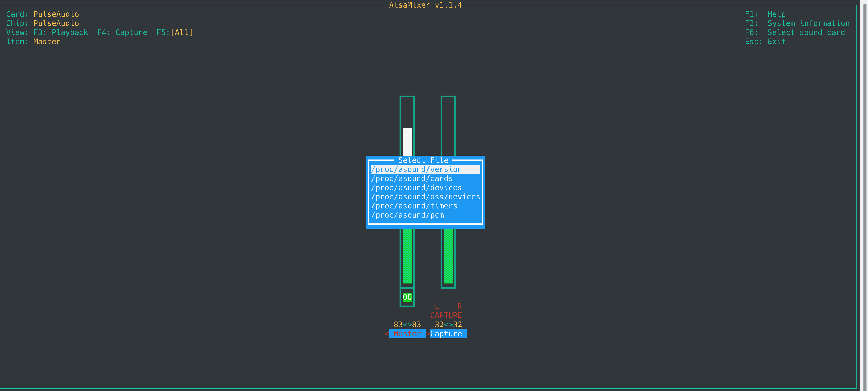Click Esc: Exit
This screenshot has height=391, width=868.
click(x=765, y=42)
